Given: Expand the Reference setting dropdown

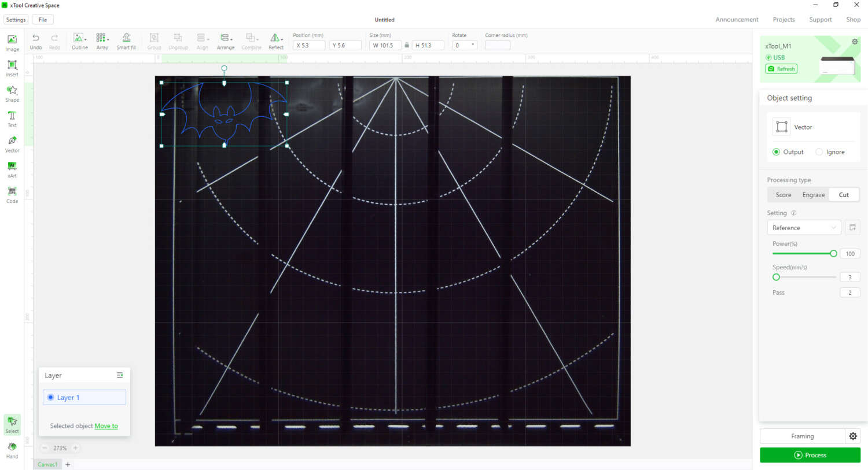Looking at the screenshot, I should click(804, 228).
